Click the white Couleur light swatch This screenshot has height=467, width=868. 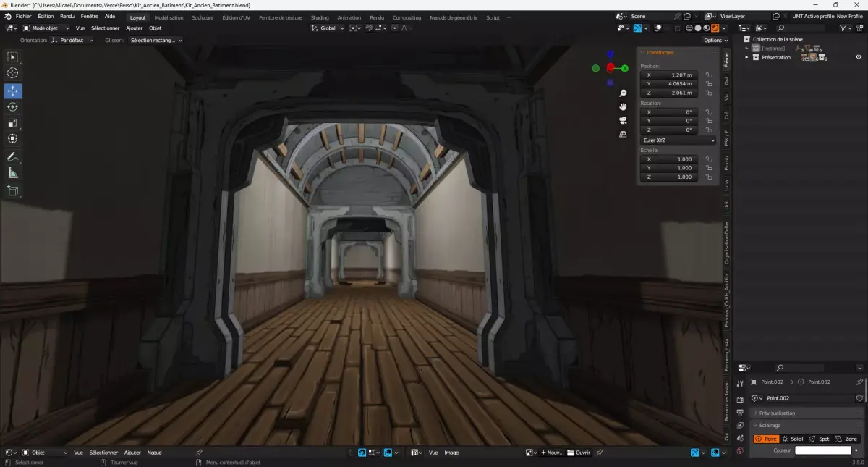[x=823, y=450]
